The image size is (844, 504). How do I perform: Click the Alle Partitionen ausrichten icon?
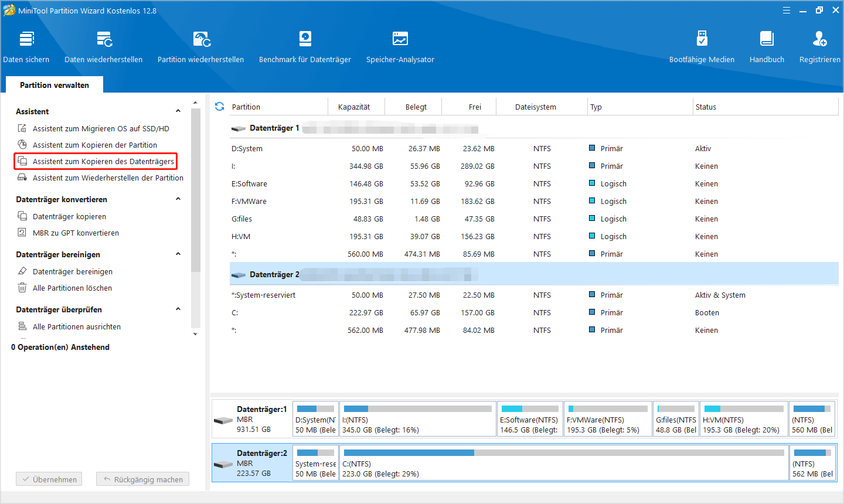tap(22, 326)
